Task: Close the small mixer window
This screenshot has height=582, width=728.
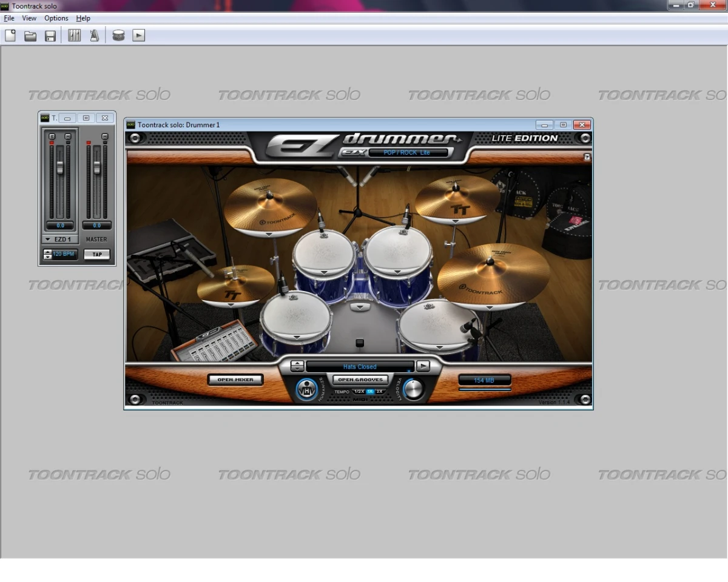Action: tap(105, 118)
